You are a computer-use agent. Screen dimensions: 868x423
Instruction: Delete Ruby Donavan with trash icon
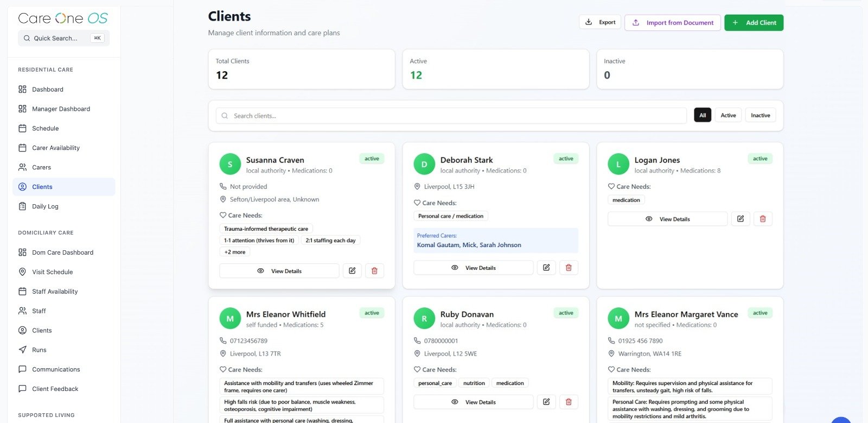[x=569, y=402]
